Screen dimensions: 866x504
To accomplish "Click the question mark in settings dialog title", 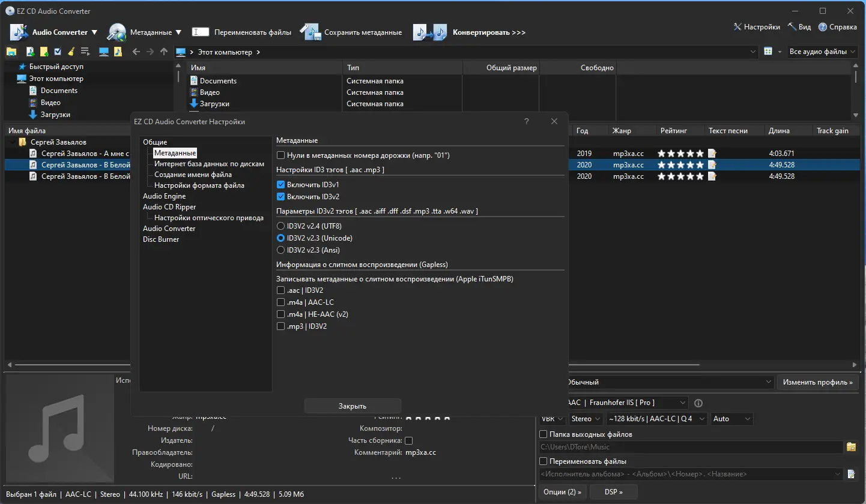I will click(527, 121).
